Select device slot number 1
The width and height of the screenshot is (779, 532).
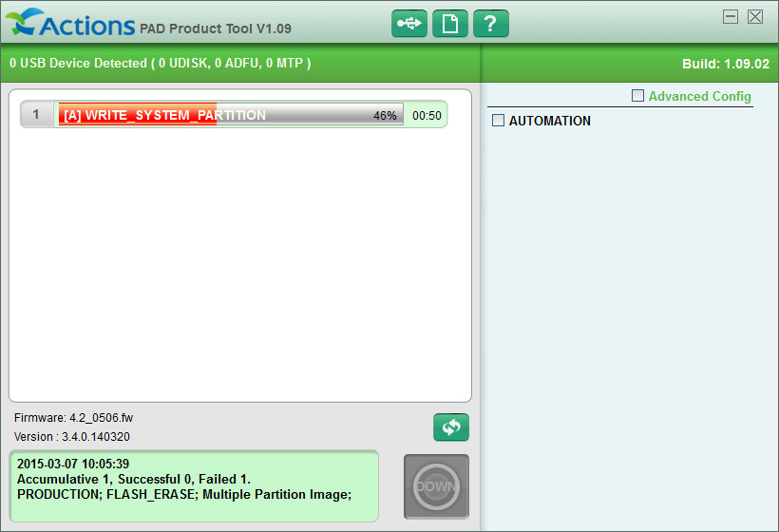[x=36, y=114]
